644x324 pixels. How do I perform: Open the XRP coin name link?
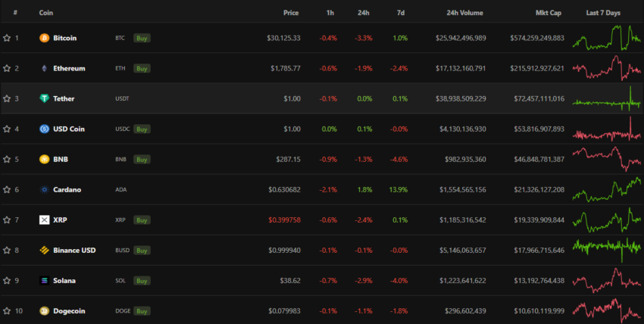[x=60, y=220]
